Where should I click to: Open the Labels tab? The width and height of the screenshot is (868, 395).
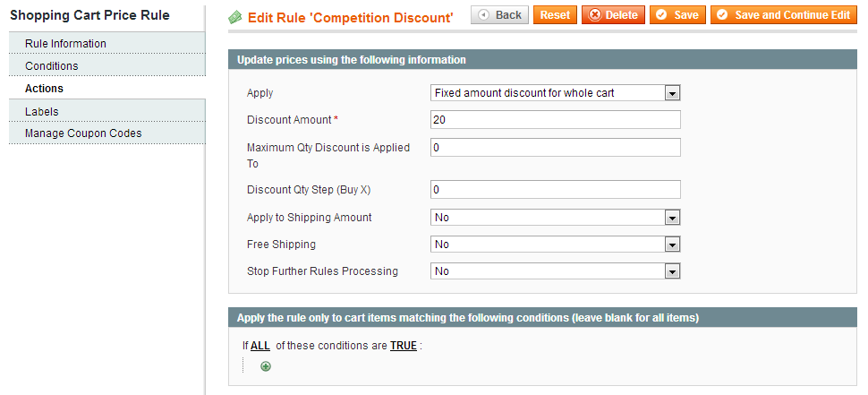(42, 111)
